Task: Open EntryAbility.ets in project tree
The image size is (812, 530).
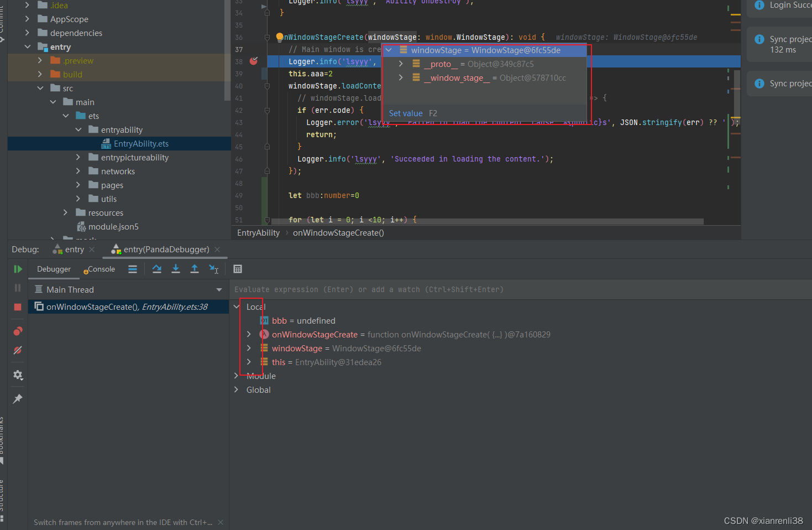Action: pos(141,143)
